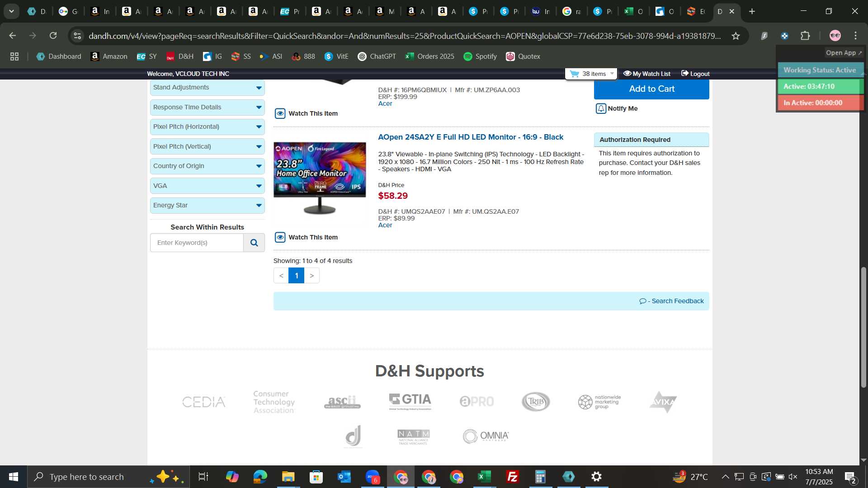Reload the page

click(53, 36)
